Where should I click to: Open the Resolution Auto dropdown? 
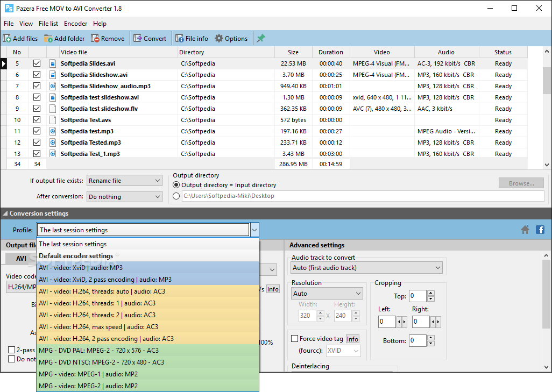[327, 294]
